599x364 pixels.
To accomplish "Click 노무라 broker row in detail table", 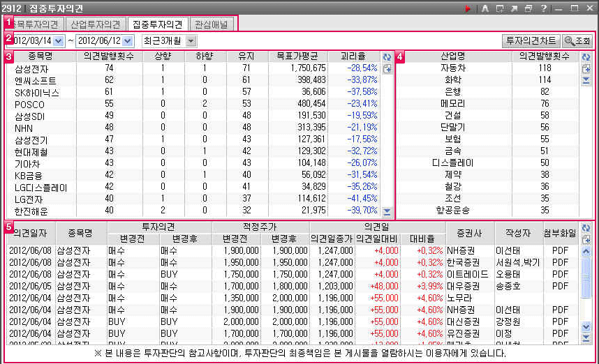I will pos(293,298).
